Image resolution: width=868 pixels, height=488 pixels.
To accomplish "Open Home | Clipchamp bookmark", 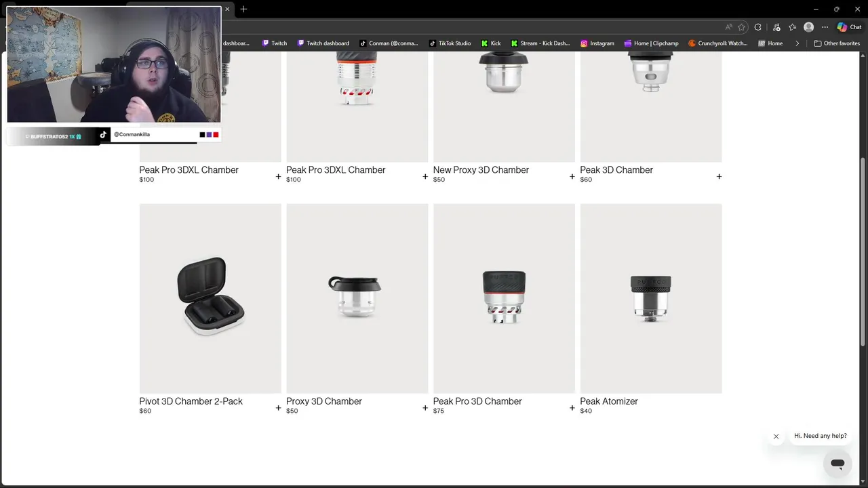I will pos(652,43).
